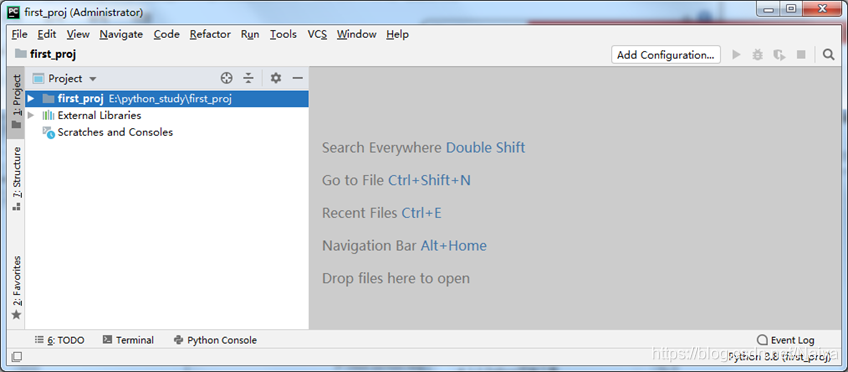
Task: Open the Edit menu
Action: (47, 34)
